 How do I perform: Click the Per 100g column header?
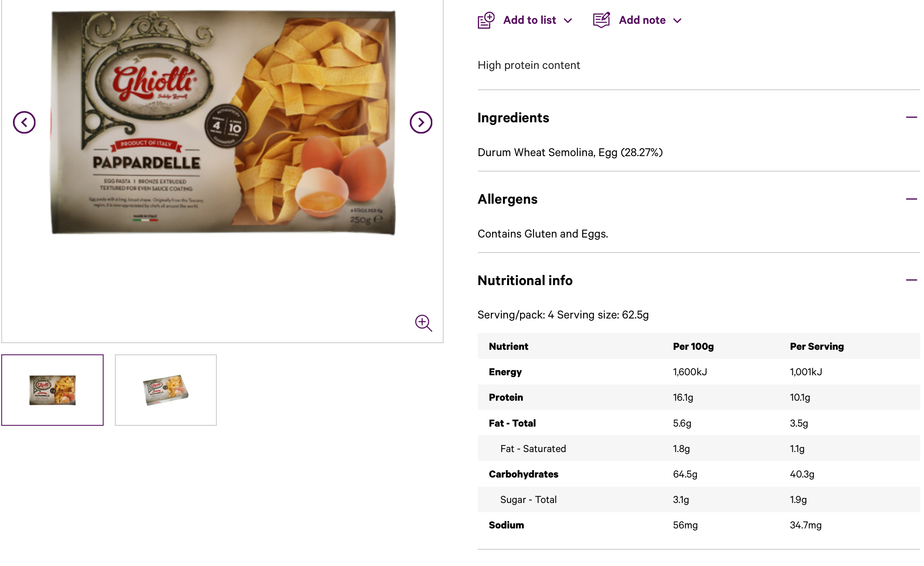click(693, 346)
